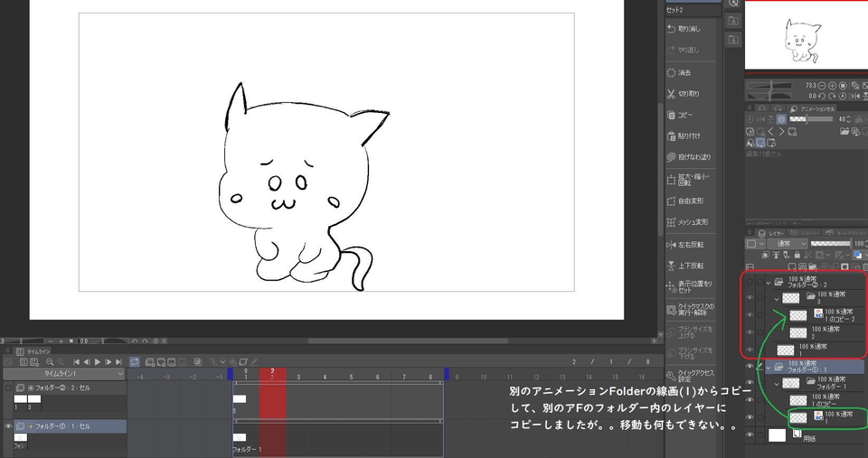
Task: Switch to the アニメーションセル tab
Action: coord(813,108)
